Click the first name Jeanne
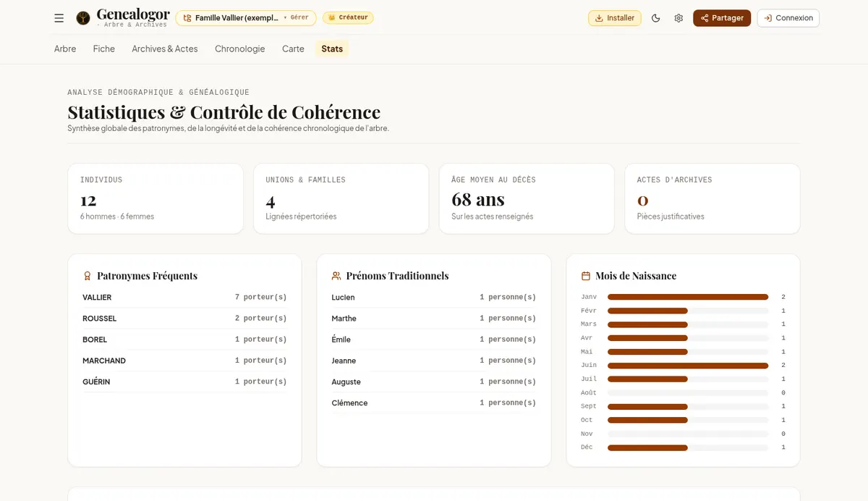Image resolution: width=868 pixels, height=501 pixels. coord(344,361)
